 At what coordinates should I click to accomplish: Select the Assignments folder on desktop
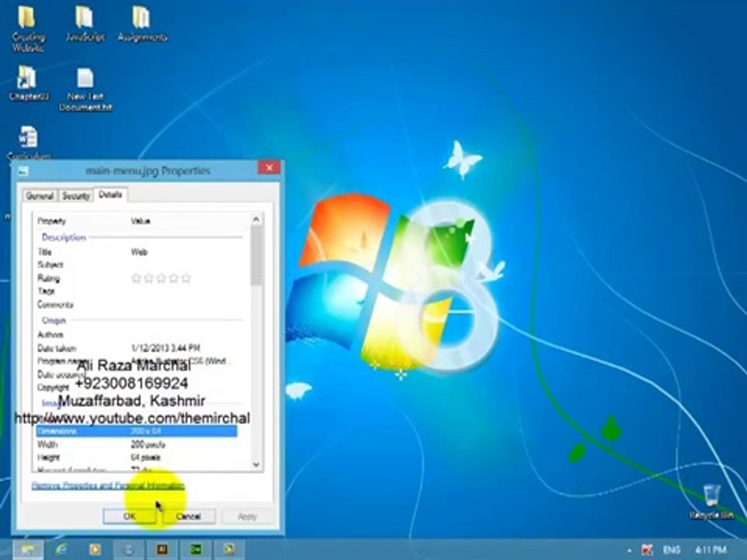tap(142, 24)
